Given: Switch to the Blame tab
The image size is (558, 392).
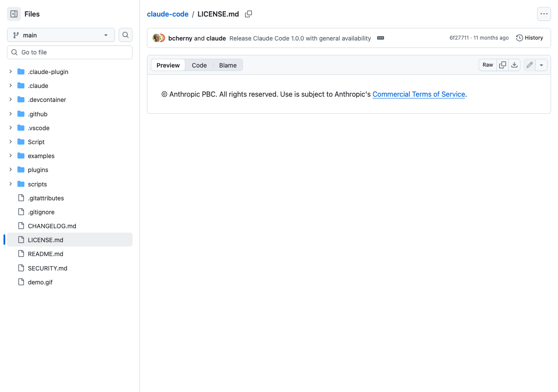Looking at the screenshot, I should pos(228,65).
